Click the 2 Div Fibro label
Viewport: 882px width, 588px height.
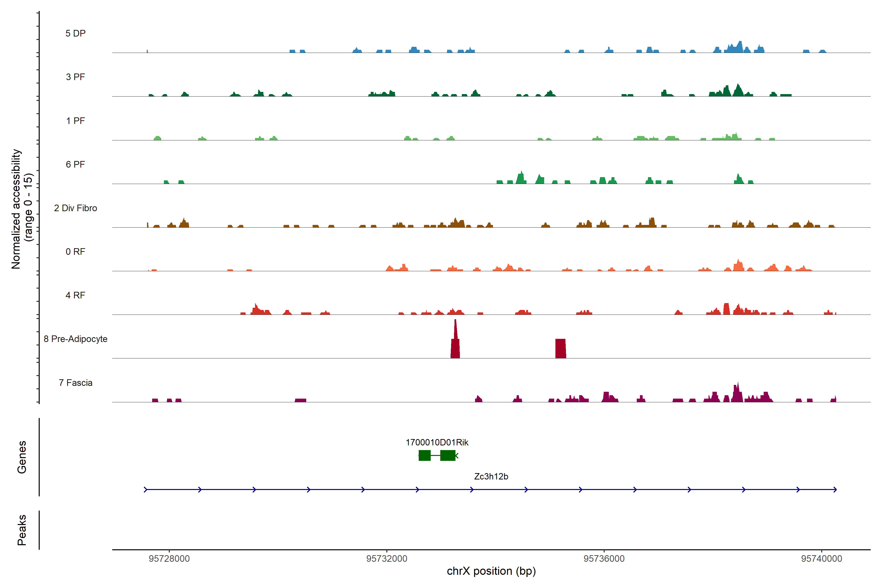[x=75, y=208]
